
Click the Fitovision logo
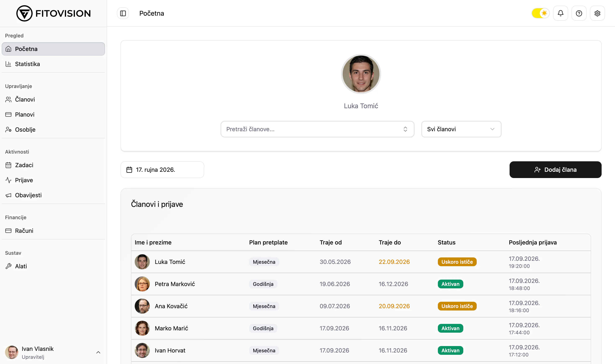54,13
